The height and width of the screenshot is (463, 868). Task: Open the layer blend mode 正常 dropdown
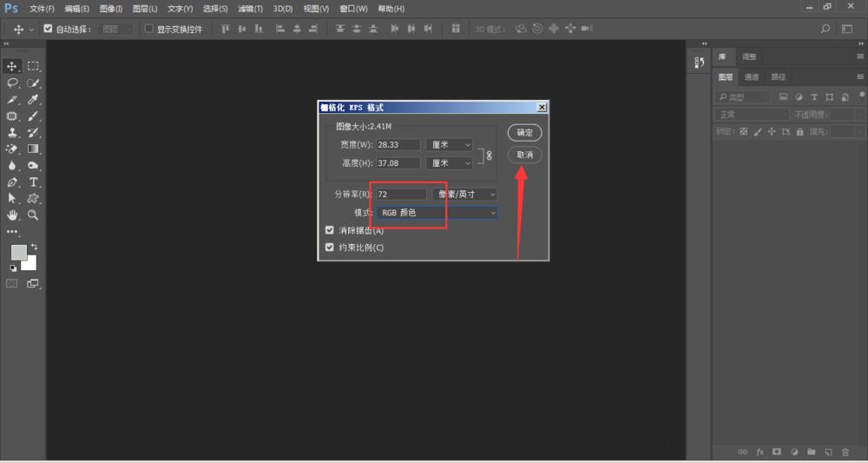pyautogui.click(x=752, y=115)
